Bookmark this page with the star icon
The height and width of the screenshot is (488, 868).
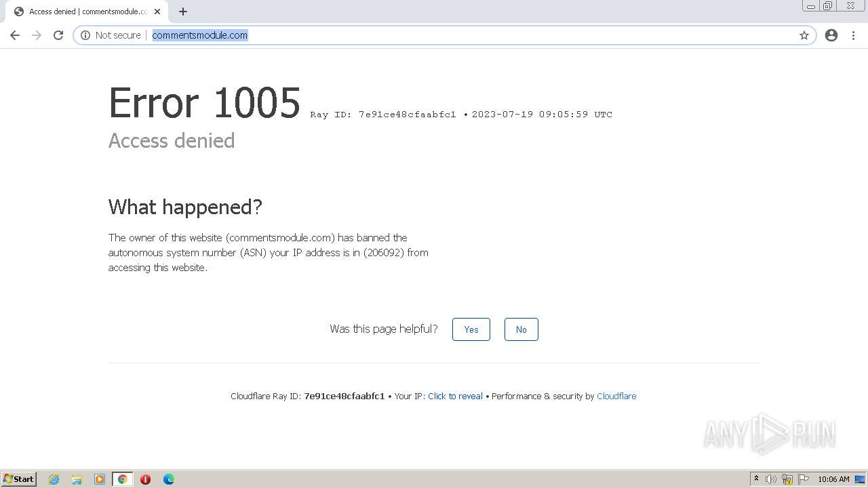click(804, 35)
